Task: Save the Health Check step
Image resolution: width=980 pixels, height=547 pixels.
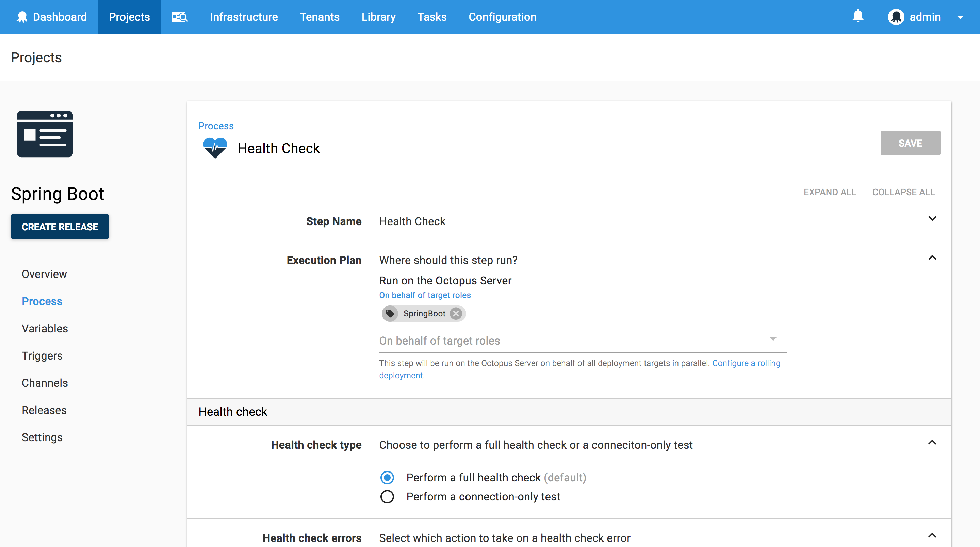Action: tap(910, 143)
